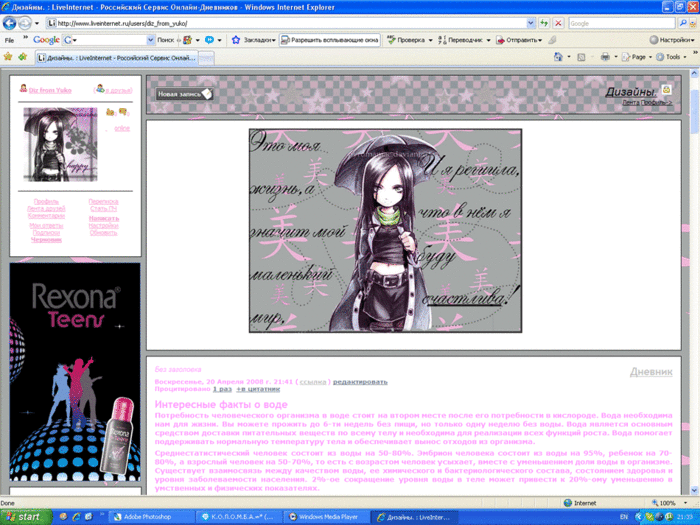
Task: Click the Google search box in IE
Action: [621, 23]
